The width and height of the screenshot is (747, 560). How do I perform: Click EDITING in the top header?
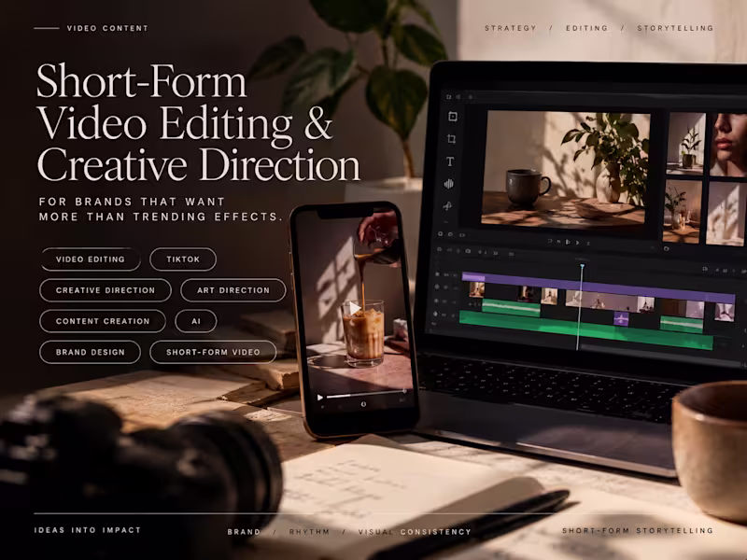(587, 28)
